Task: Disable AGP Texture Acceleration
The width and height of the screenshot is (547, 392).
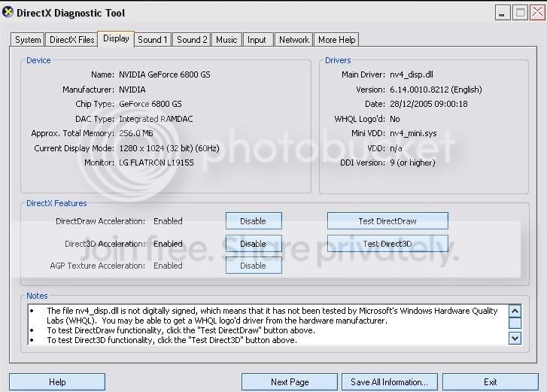Action: pos(254,266)
